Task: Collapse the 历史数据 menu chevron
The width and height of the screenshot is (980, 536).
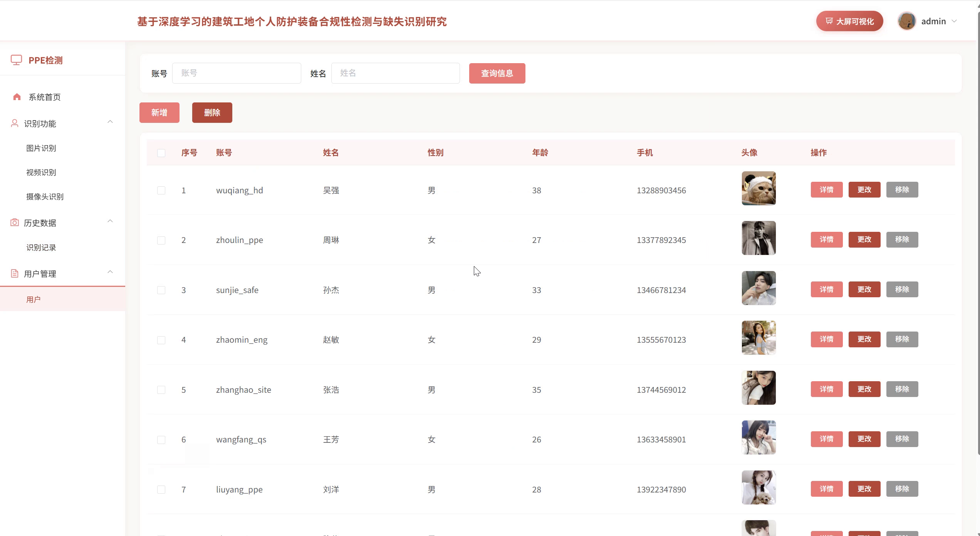Action: pos(110,221)
